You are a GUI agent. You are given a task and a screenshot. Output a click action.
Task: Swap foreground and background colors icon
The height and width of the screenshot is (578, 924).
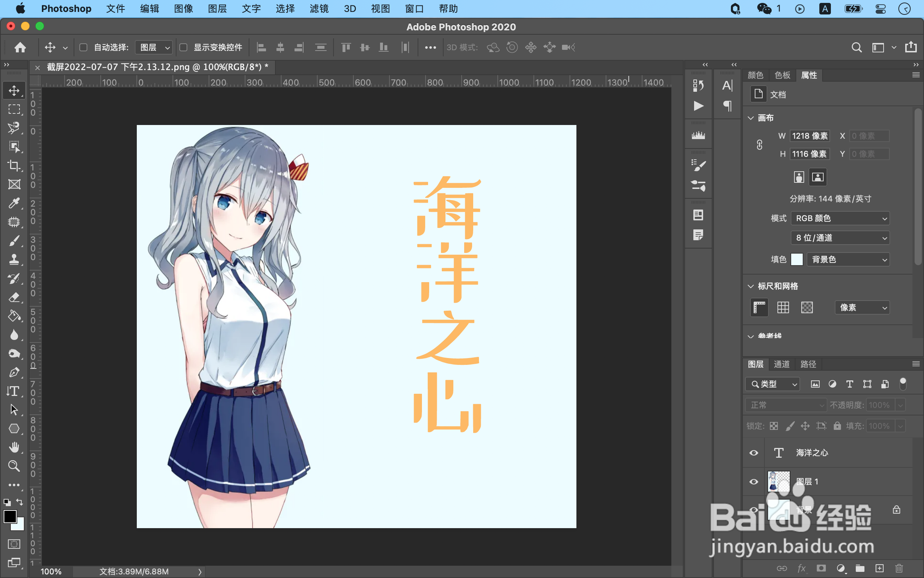(19, 502)
